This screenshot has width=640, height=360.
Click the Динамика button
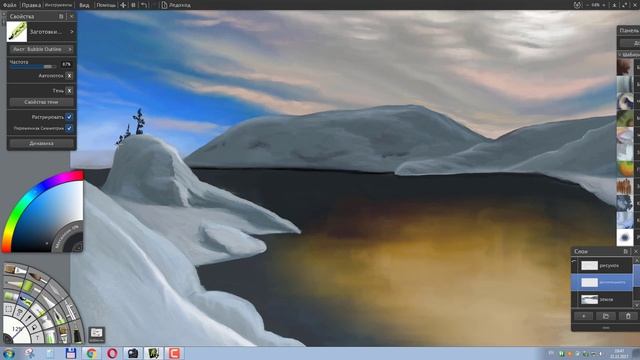pyautogui.click(x=41, y=143)
